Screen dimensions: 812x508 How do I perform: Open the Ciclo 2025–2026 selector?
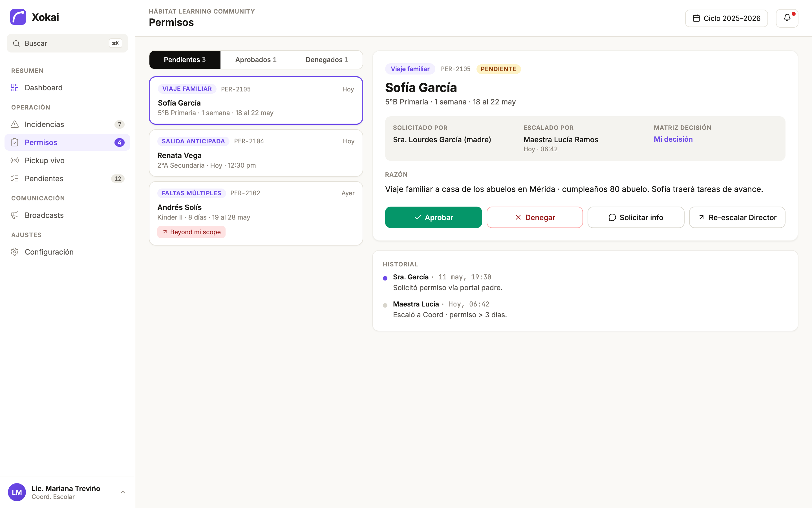coord(726,18)
